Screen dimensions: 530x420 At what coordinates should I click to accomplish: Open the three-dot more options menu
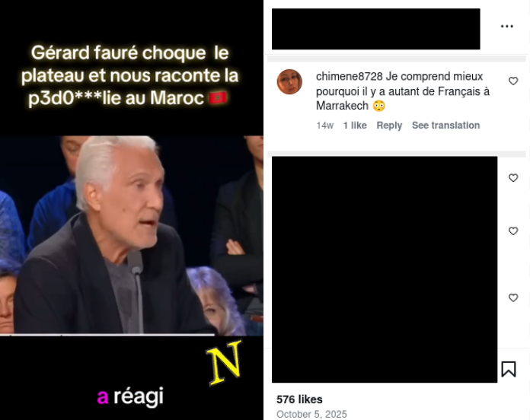506,27
